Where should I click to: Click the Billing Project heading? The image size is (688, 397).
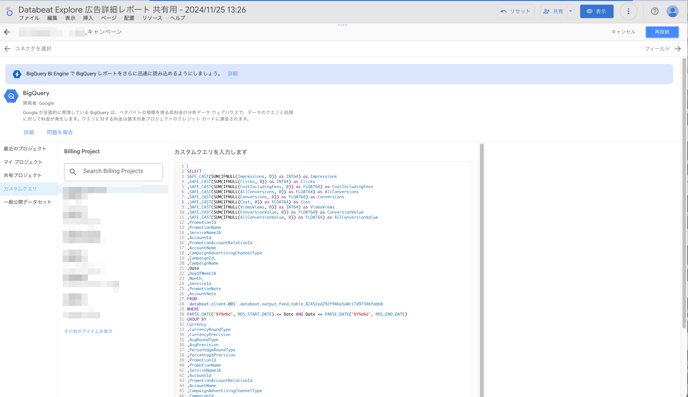pyautogui.click(x=82, y=151)
